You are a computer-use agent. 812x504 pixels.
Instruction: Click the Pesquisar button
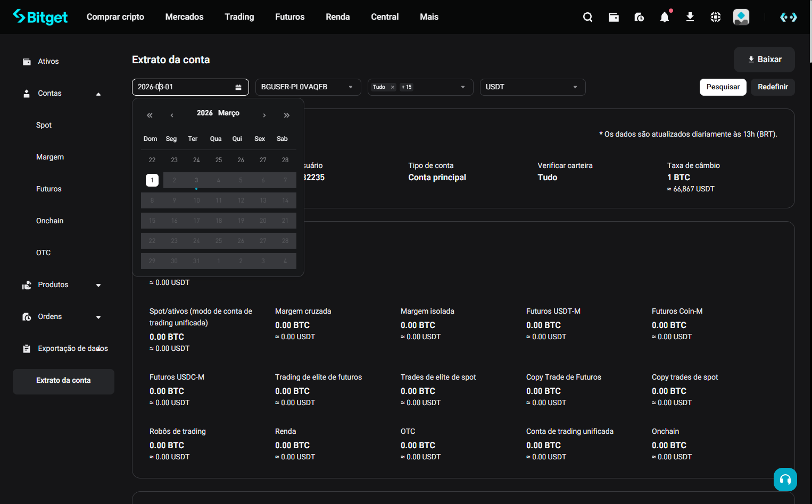point(723,87)
